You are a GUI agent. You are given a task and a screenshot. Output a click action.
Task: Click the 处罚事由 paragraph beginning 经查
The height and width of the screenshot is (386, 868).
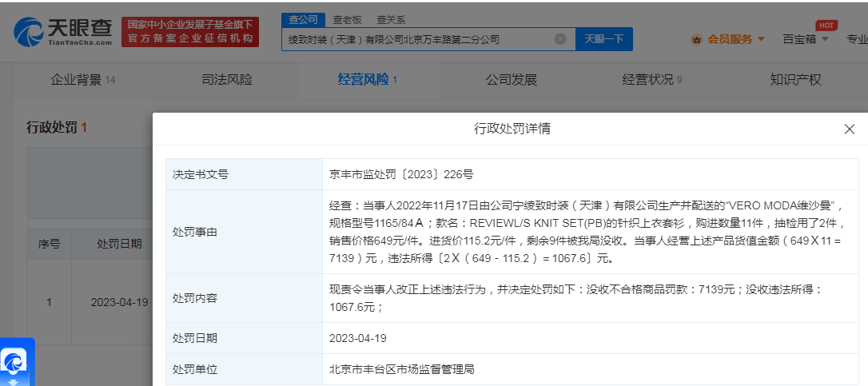click(586, 232)
